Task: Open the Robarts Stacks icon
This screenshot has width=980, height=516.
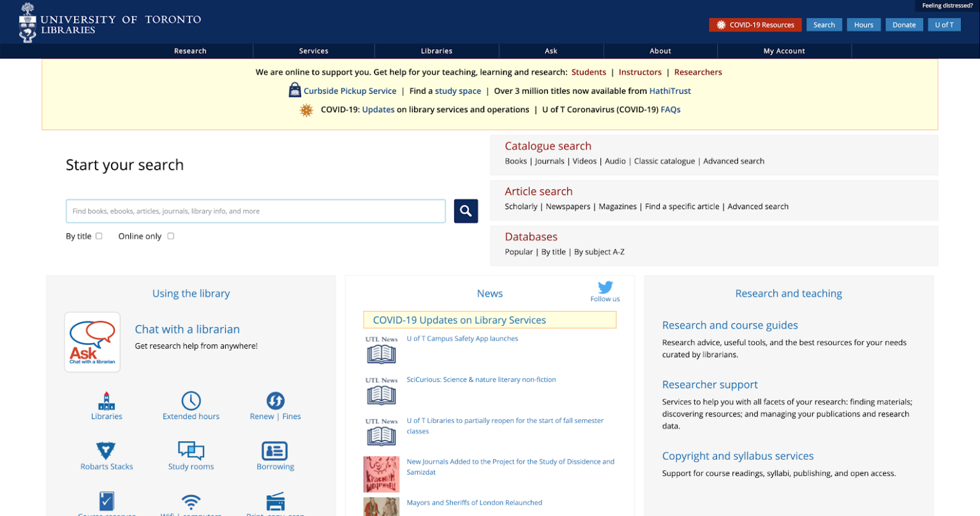Action: pyautogui.click(x=106, y=451)
